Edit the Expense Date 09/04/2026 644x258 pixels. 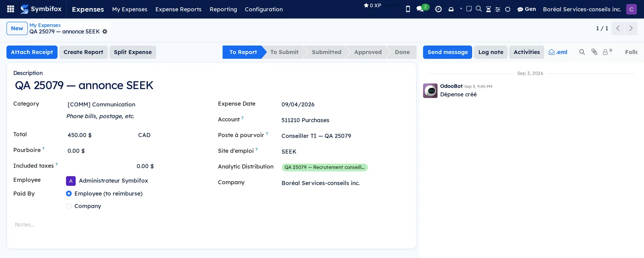pos(345,104)
